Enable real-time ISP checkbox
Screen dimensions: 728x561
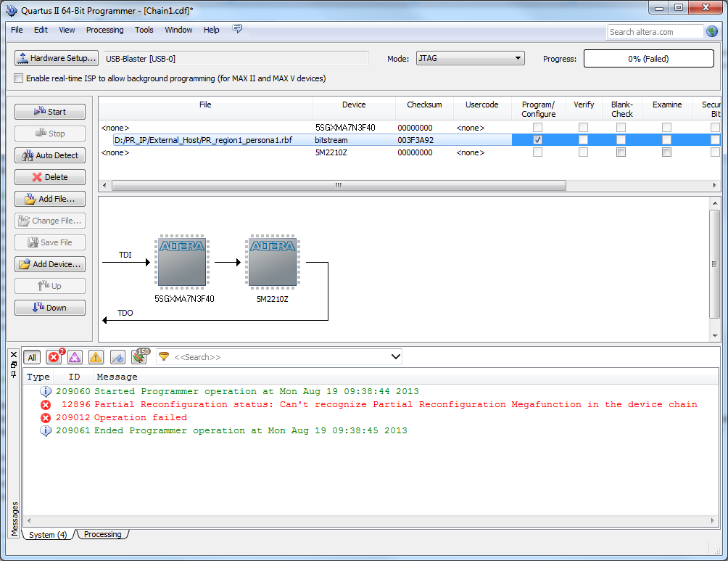point(19,78)
